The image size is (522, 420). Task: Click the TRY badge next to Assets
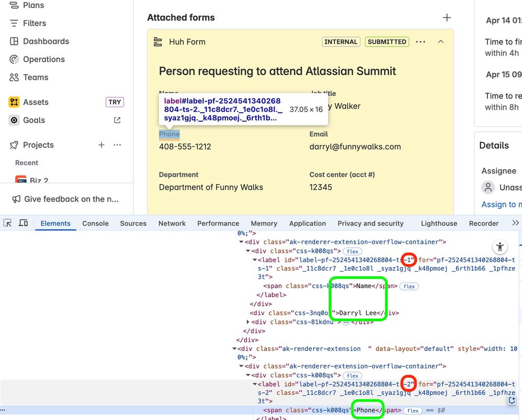[x=114, y=102]
